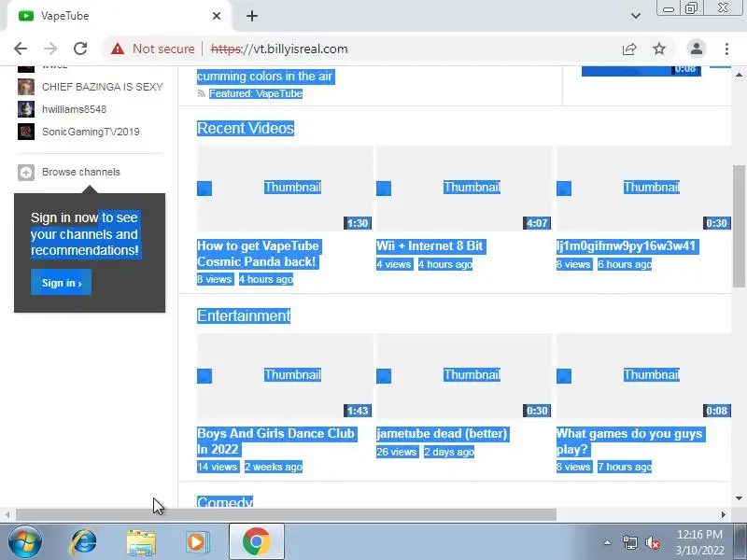Screen dimensions: 747x560
Task: Click the horizontal scrollbar left arrow
Action: tap(7, 515)
